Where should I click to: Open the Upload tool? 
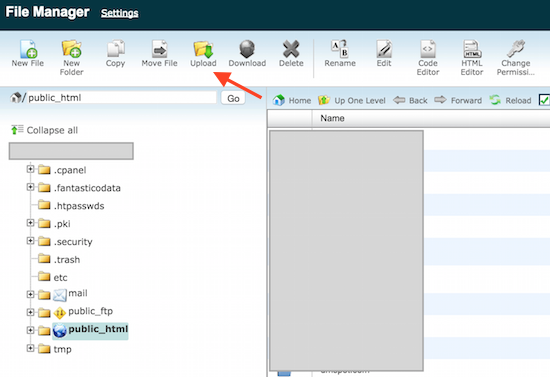203,49
